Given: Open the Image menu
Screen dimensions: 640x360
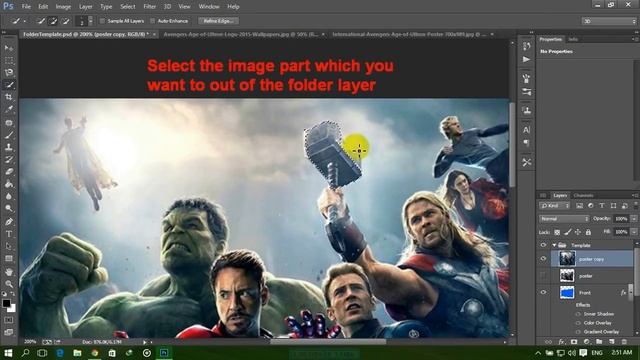Looking at the screenshot, I should 63,7.
